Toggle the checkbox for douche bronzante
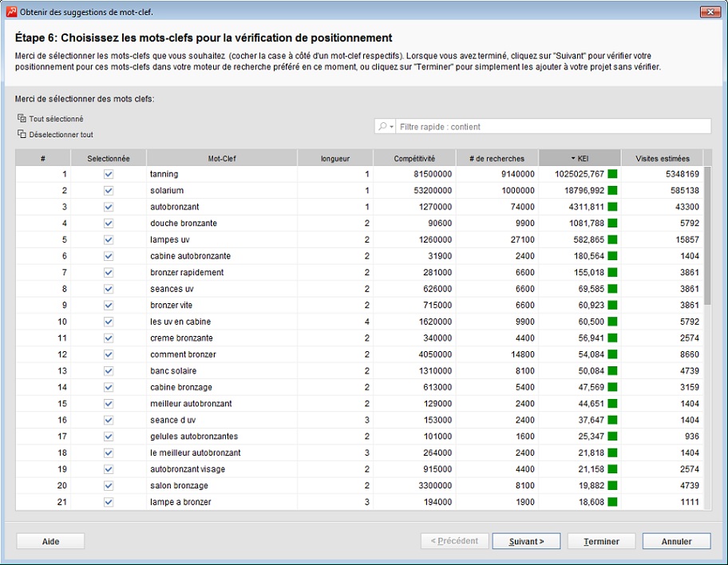Image resolution: width=728 pixels, height=565 pixels. 109,223
